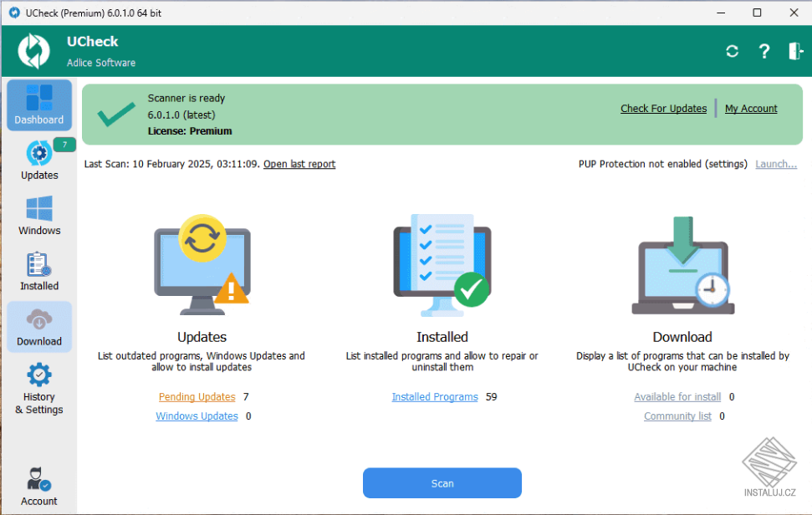Click the installed programs count '59'
812x515 pixels.
[x=492, y=396]
